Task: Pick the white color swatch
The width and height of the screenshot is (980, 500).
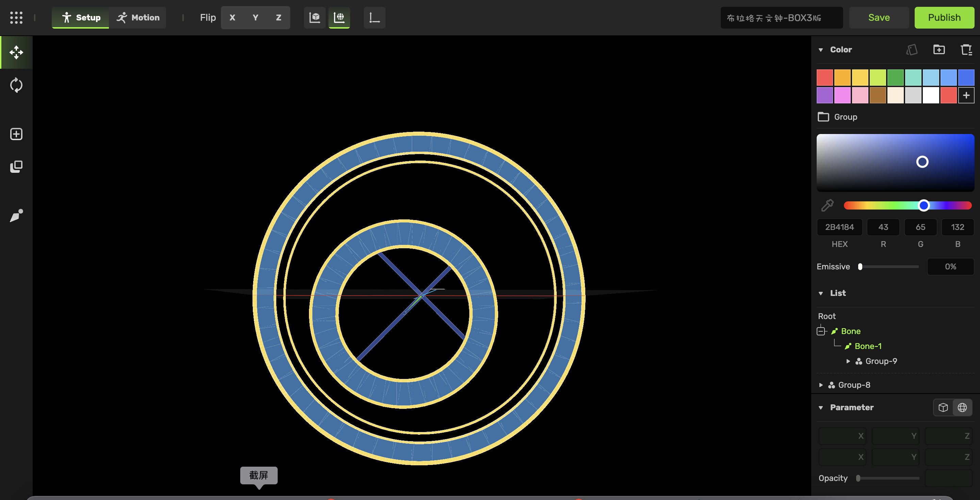Action: tap(931, 95)
